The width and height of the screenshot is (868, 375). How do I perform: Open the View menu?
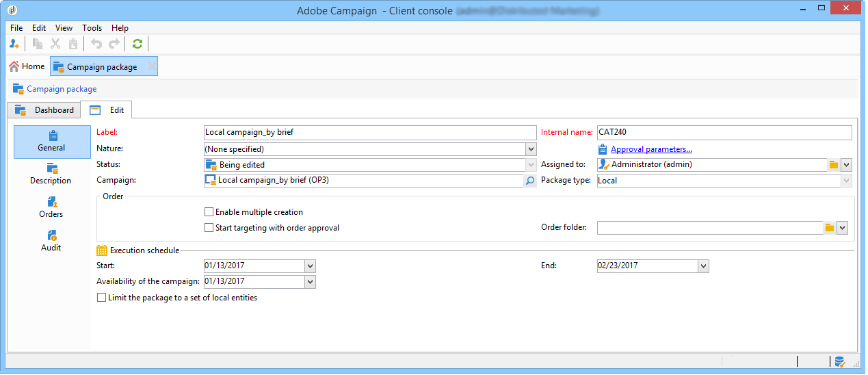pyautogui.click(x=64, y=28)
